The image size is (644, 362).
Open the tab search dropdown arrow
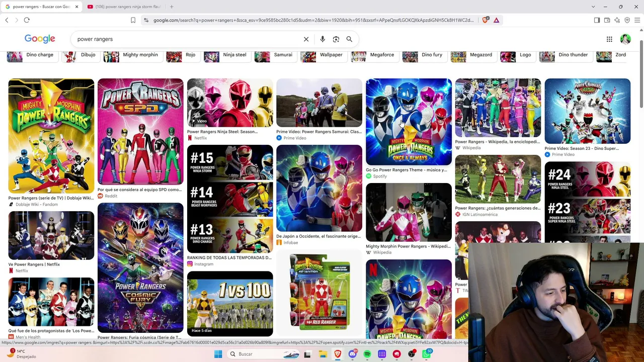(593, 7)
